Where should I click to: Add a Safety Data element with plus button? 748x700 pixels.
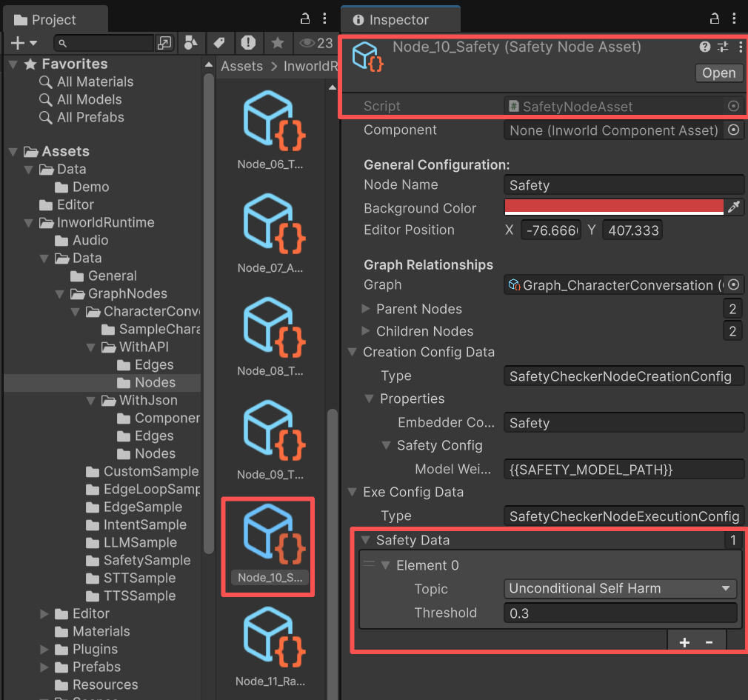(x=684, y=642)
